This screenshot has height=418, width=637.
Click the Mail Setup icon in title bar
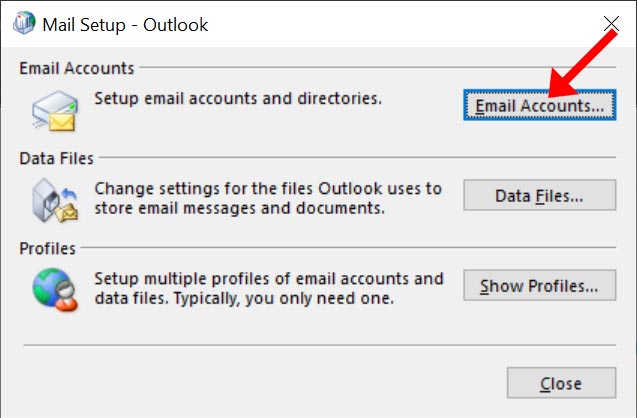(24, 23)
